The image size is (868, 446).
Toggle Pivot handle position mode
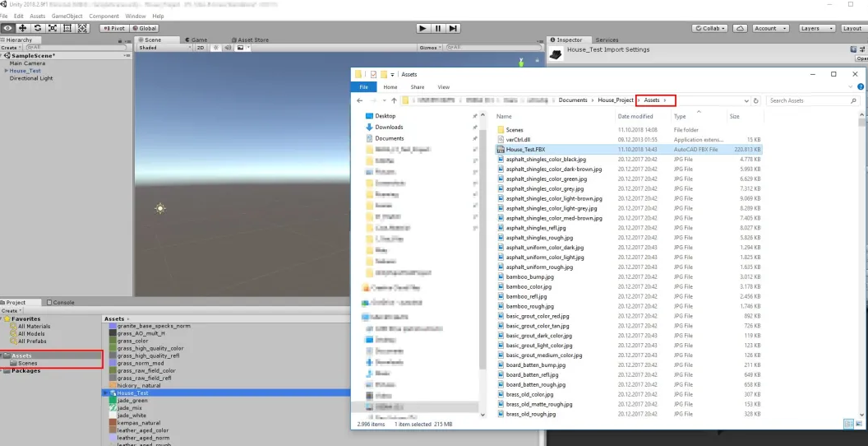pos(114,28)
